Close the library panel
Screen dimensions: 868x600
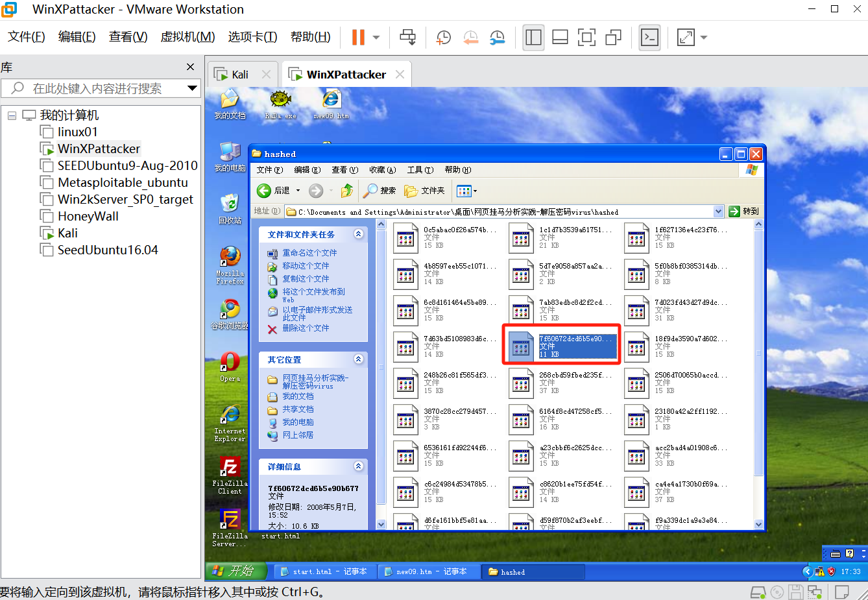190,67
